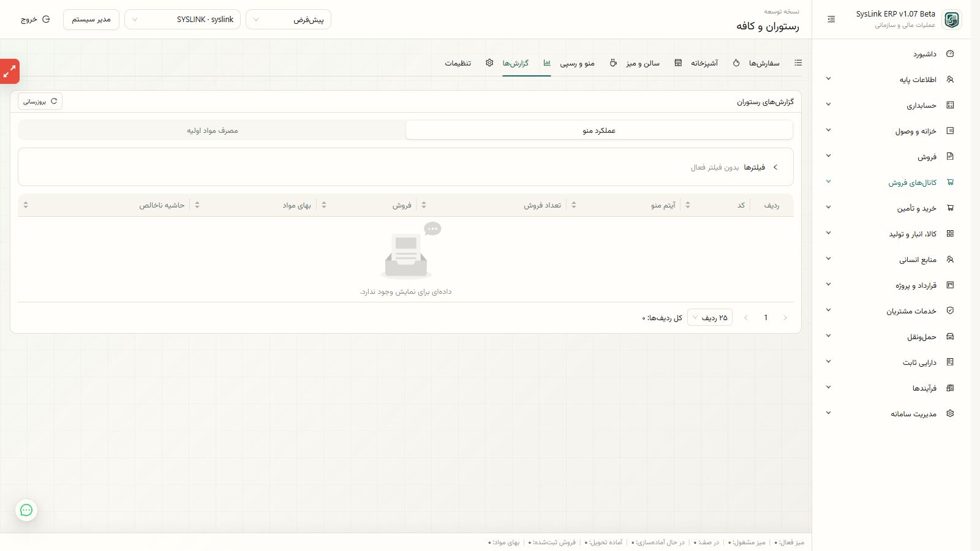Expand the فیلترها filter panel chevron
This screenshot has height=551, width=980.
[775, 167]
